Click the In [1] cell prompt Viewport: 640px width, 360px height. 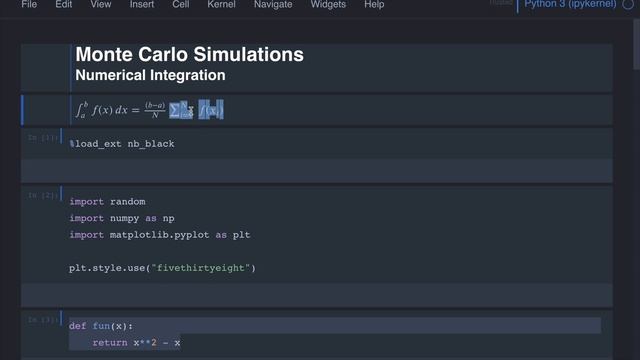coord(43,138)
